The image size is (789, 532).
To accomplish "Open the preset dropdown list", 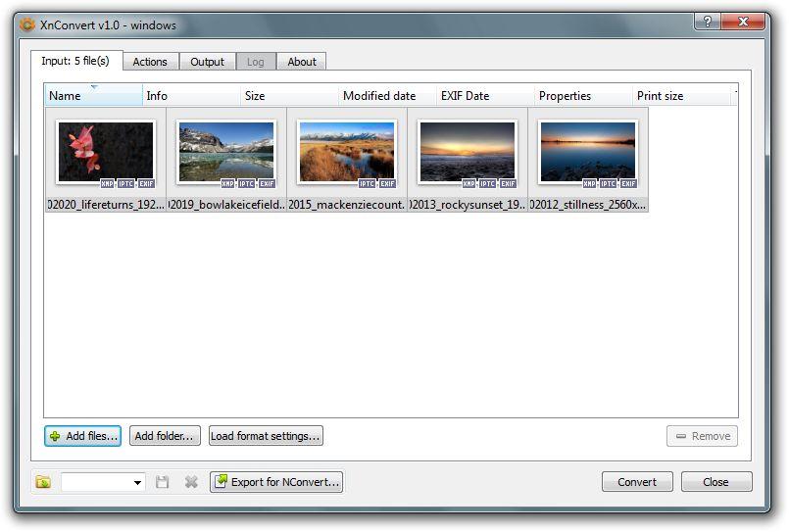I will pos(137,482).
